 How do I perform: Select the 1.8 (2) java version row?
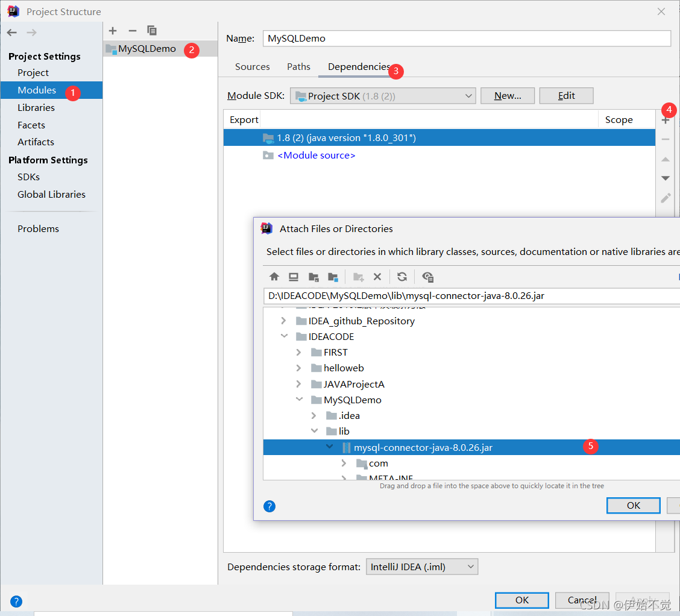(439, 138)
